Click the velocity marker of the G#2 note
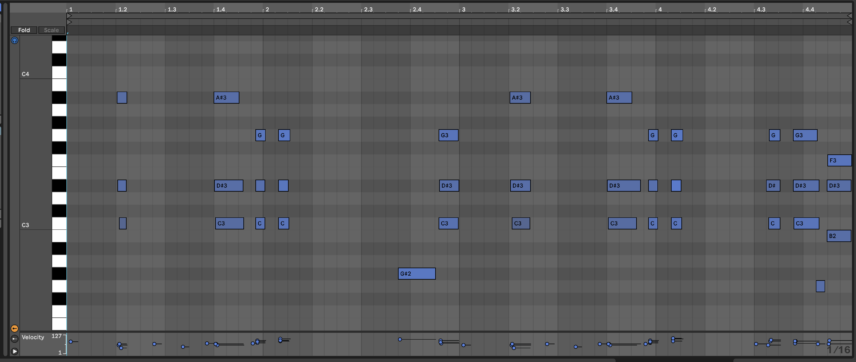 pyautogui.click(x=400, y=339)
